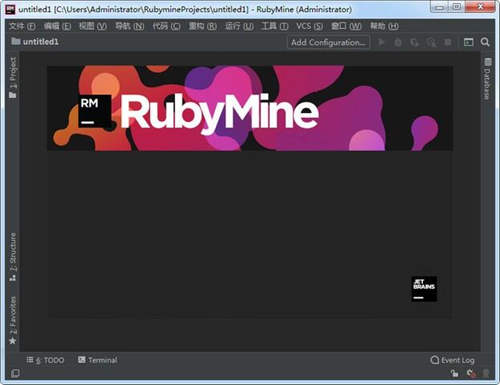
Task: Open the Add Configuration dropdown
Action: [x=328, y=42]
